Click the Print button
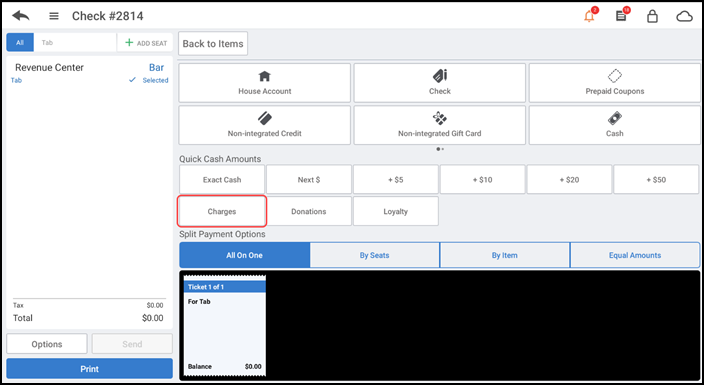The width and height of the screenshot is (704, 385). click(89, 369)
